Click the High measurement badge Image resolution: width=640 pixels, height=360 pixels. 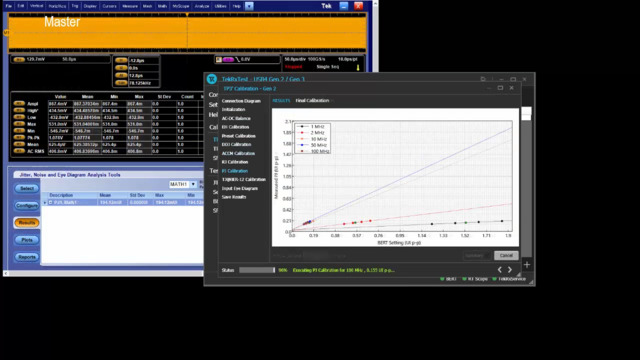19,110
